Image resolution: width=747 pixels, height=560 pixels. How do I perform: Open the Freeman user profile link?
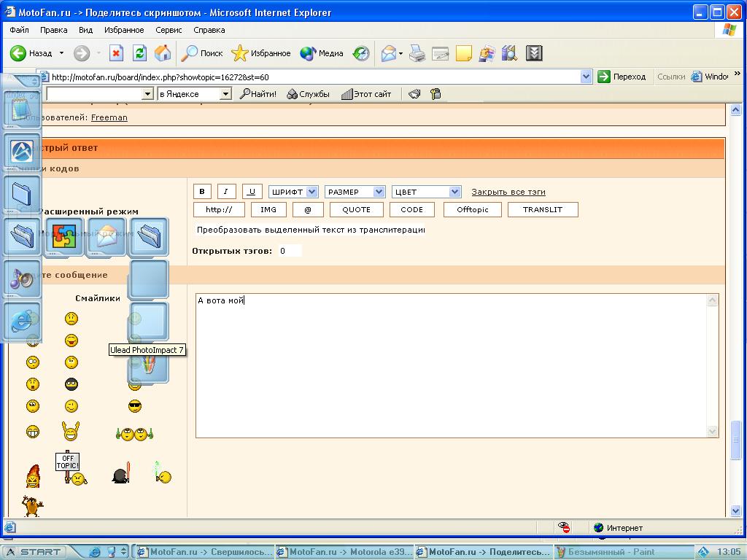click(109, 117)
